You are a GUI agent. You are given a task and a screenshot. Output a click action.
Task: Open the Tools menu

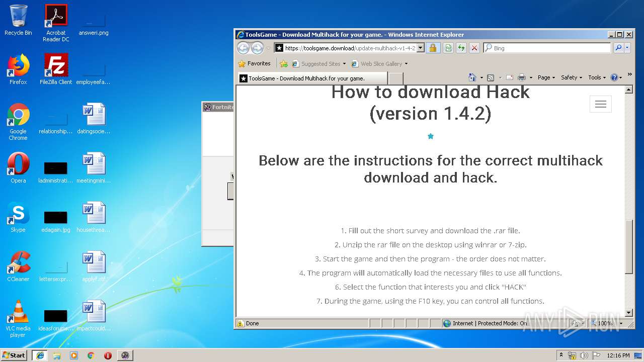tap(597, 77)
